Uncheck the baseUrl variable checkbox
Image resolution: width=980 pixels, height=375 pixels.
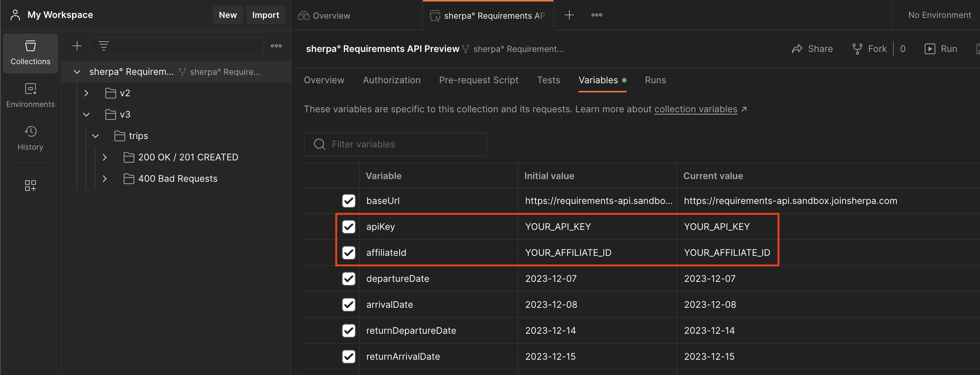[349, 201]
